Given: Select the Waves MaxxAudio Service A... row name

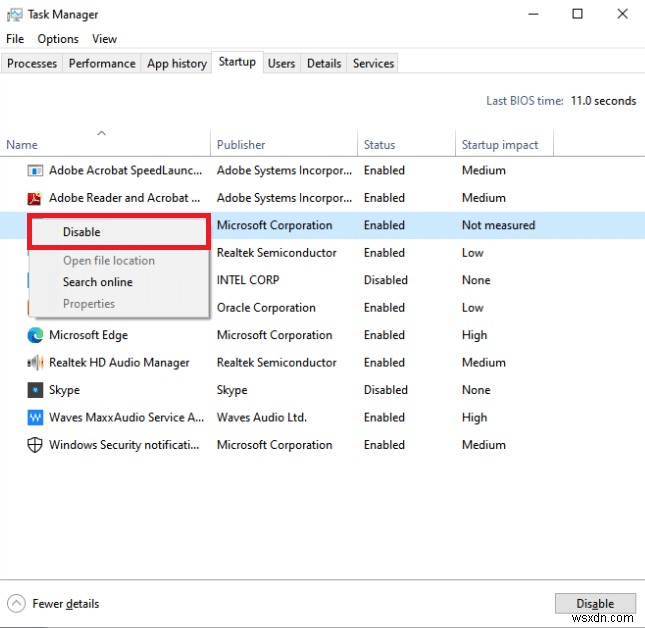Looking at the screenshot, I should 126,417.
